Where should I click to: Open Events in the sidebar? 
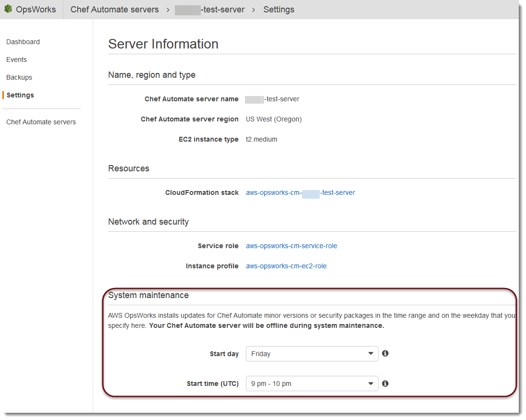point(16,60)
